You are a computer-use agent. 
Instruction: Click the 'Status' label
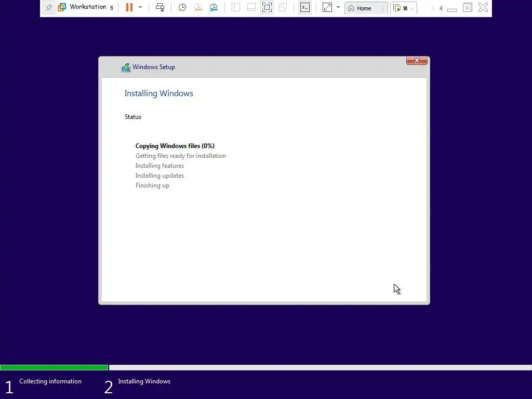[132, 117]
